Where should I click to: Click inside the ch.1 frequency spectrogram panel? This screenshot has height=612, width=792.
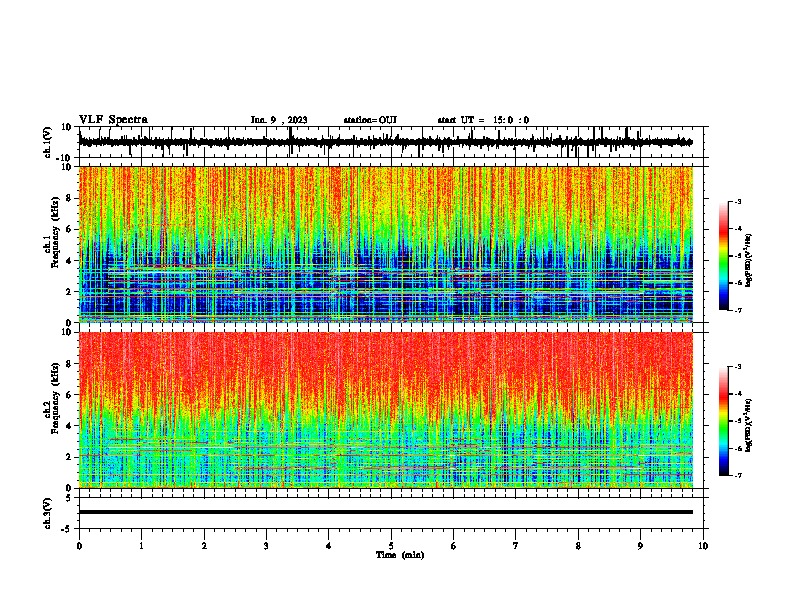point(385,244)
